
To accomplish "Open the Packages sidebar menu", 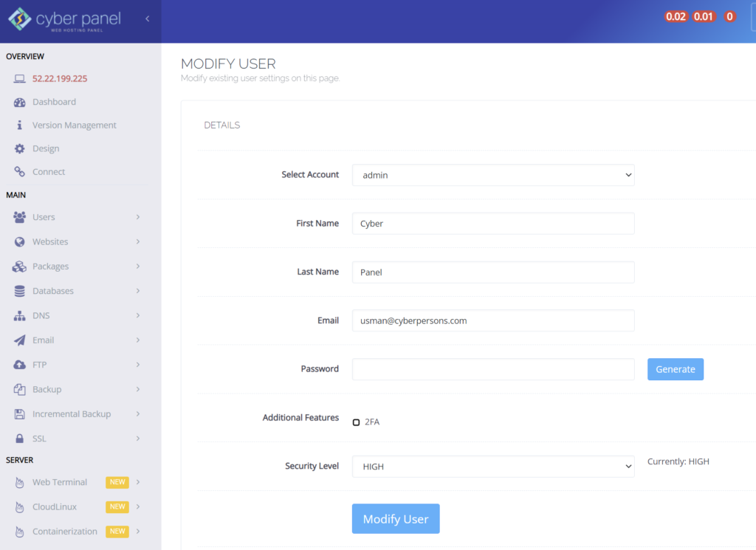I will coord(51,266).
